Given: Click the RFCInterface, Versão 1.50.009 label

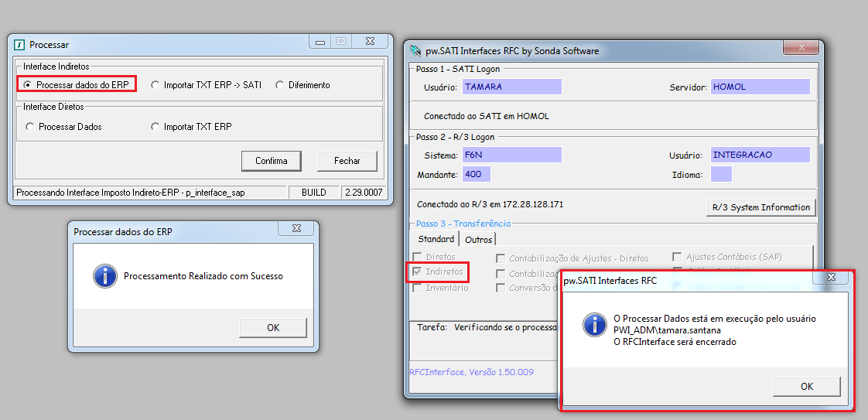Looking at the screenshot, I should point(472,372).
